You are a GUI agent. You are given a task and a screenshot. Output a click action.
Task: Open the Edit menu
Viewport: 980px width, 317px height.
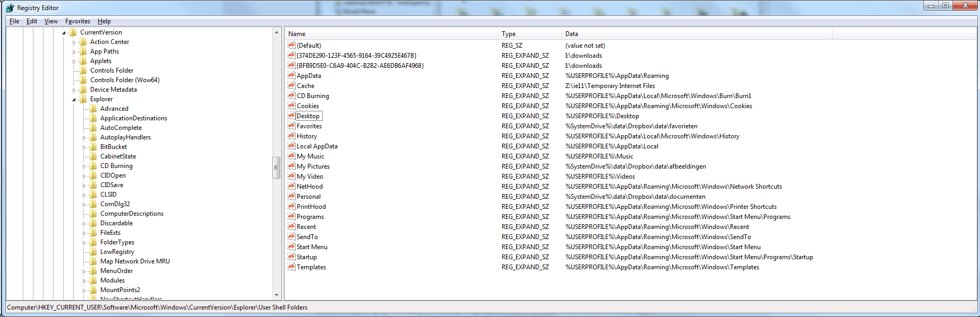[x=32, y=21]
